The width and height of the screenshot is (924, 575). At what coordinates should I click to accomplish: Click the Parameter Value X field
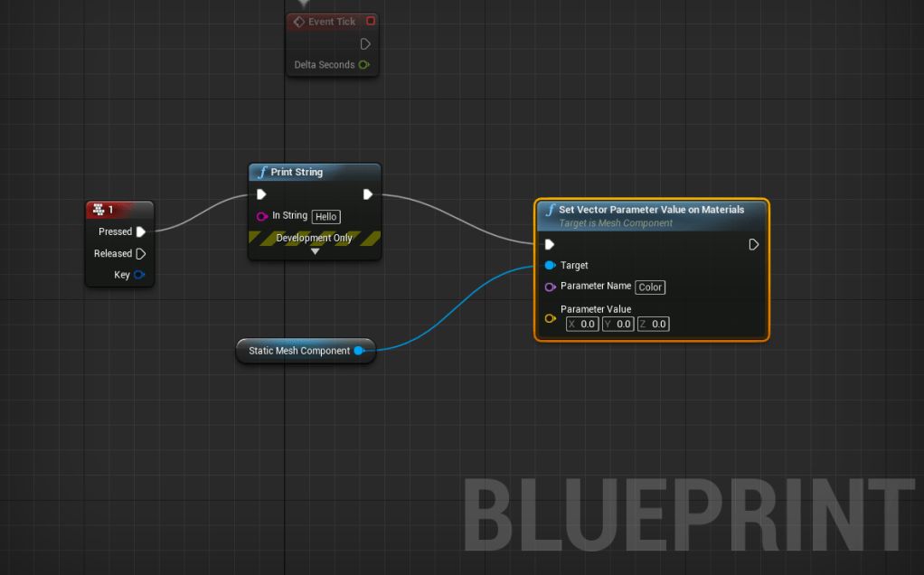(x=582, y=324)
